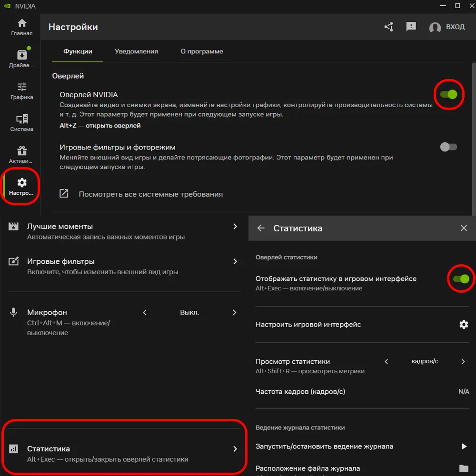Viewport: 476px width, 476px height.
Task: Expand the Лучшие моменты chevron
Action: tap(235, 227)
